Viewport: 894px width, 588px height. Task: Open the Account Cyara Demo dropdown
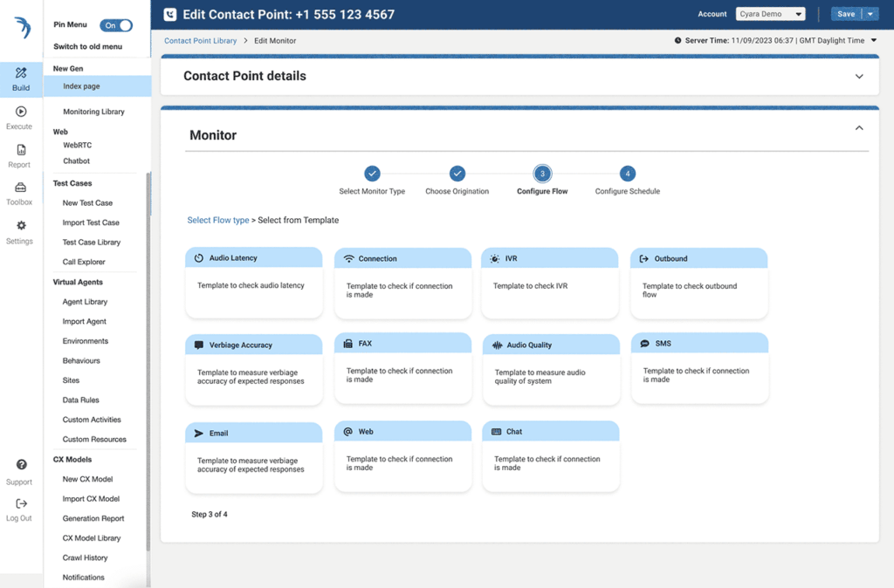click(770, 14)
